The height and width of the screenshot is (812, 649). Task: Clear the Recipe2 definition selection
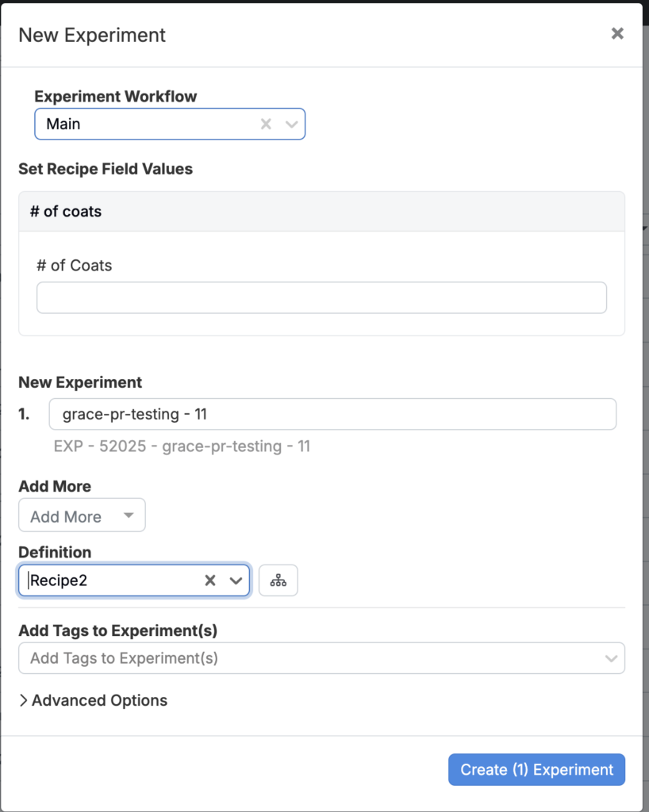point(209,580)
